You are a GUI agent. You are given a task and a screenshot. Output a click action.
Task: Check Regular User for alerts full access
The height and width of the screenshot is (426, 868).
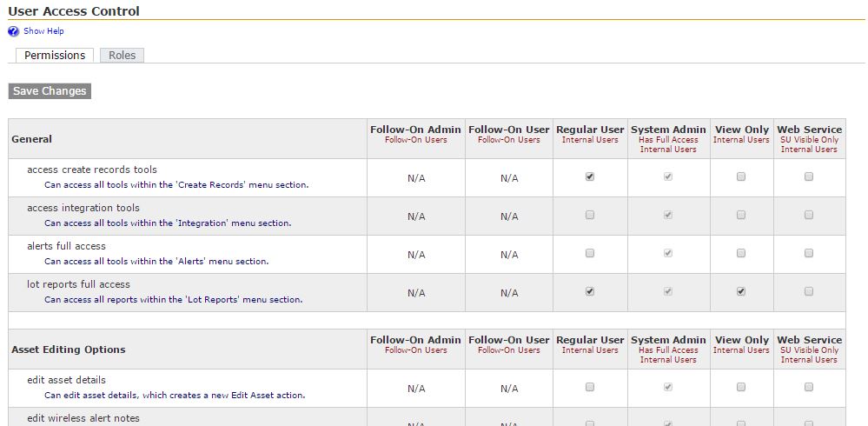click(590, 253)
